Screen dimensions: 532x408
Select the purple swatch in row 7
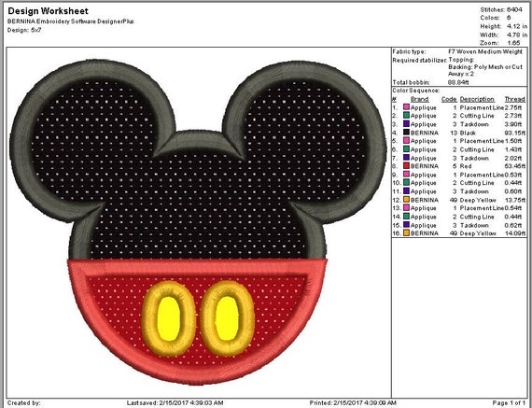(x=406, y=158)
